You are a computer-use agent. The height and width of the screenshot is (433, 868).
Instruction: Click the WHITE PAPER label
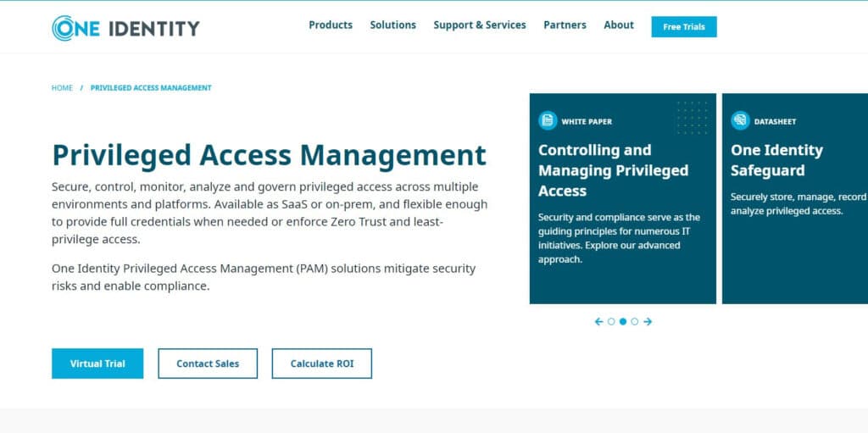[x=587, y=122]
